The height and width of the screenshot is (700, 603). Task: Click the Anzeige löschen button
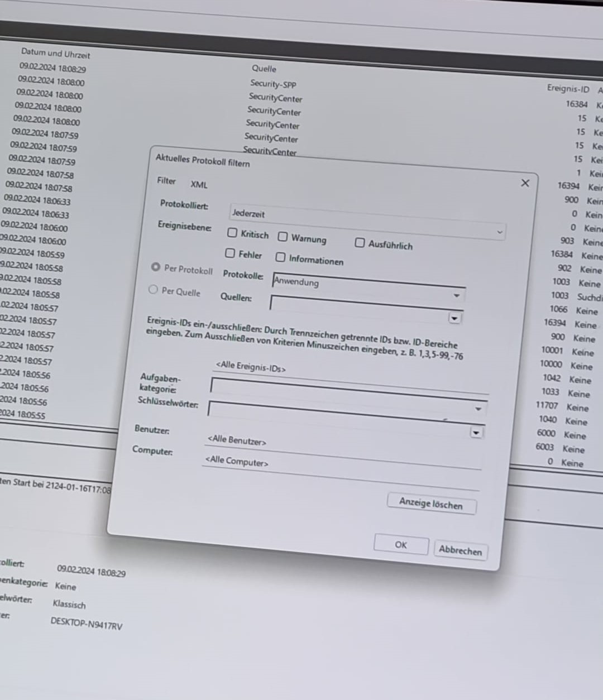(431, 504)
